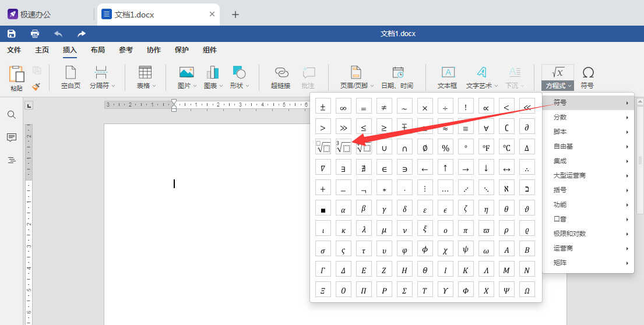Insert the element-of ∈ symbol
The image size is (644, 325).
point(384,167)
